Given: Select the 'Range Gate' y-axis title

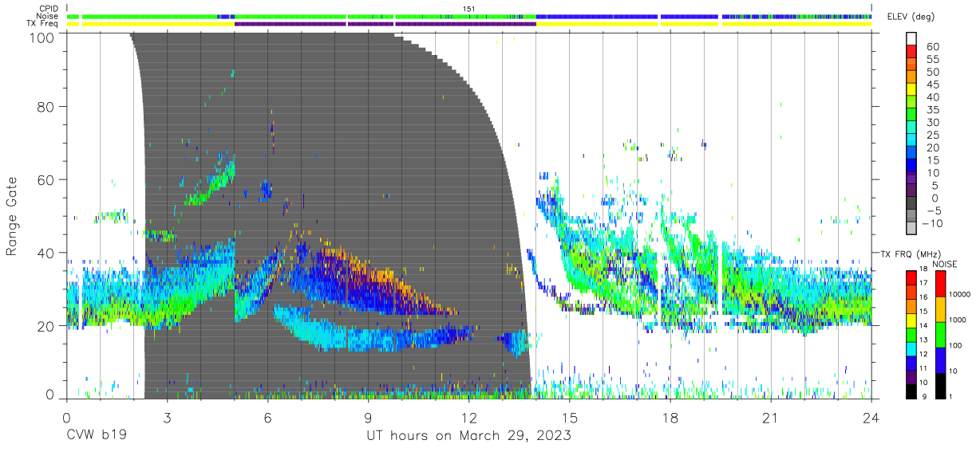Looking at the screenshot, I should (x=12, y=216).
